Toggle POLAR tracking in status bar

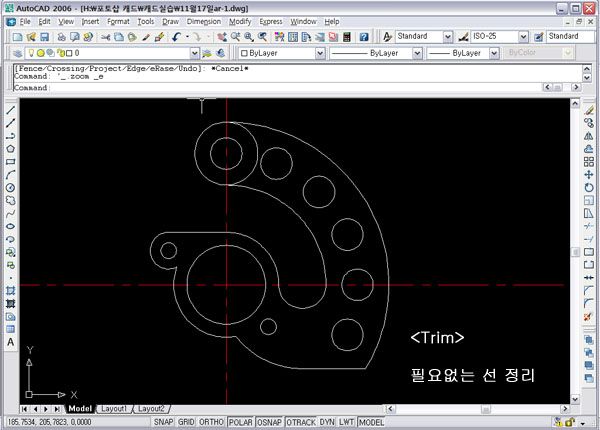pos(241,422)
